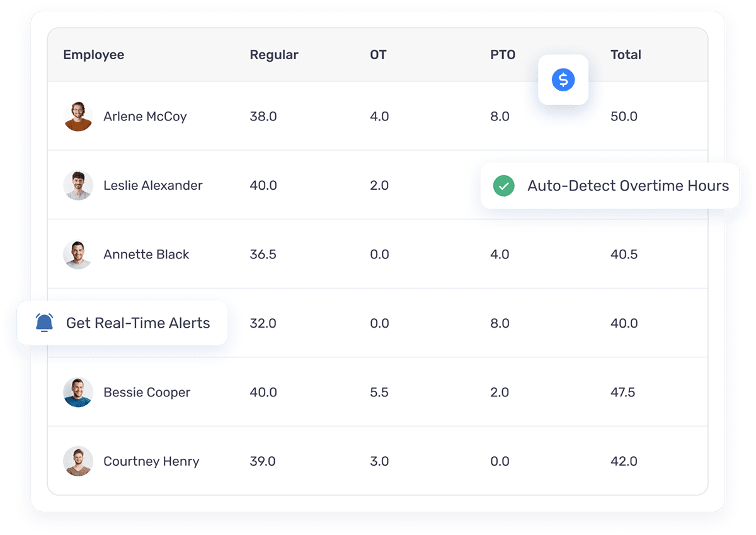Open the Courtney Henry name link
Viewport: 756px width, 535px height.
coord(151,461)
